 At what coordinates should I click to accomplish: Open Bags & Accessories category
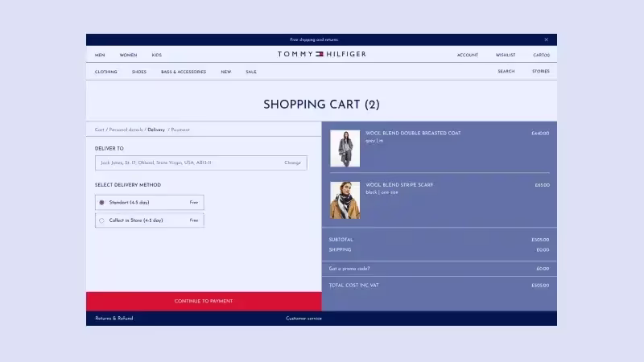click(x=184, y=72)
